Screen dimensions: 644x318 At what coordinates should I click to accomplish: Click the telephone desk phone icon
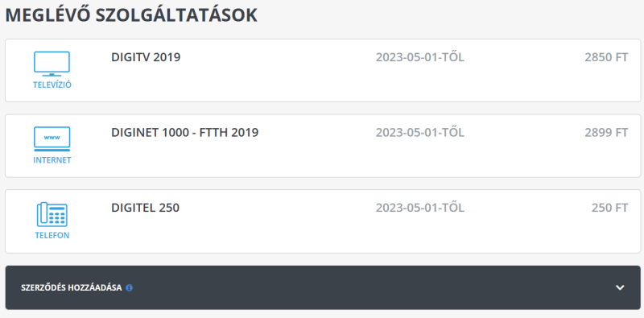click(x=52, y=214)
